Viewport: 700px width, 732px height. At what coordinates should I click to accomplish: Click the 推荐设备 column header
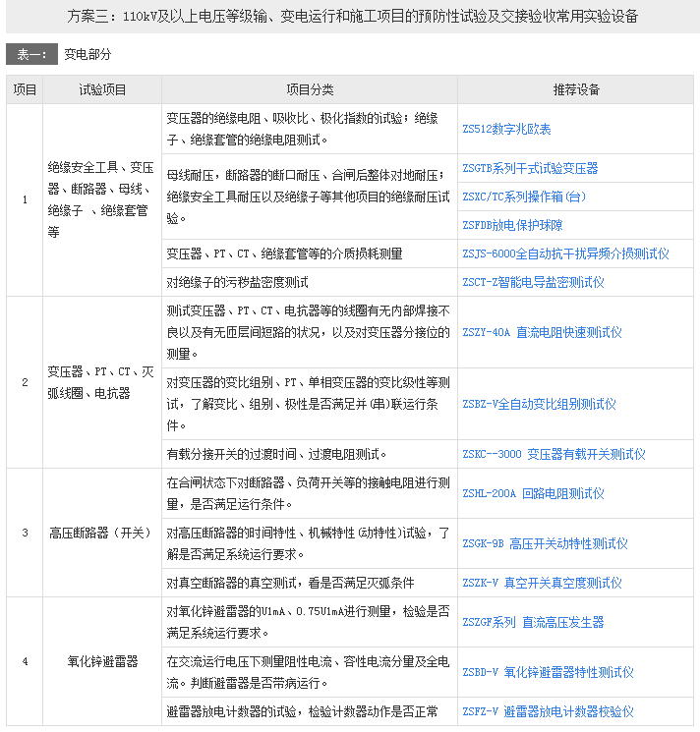(576, 89)
